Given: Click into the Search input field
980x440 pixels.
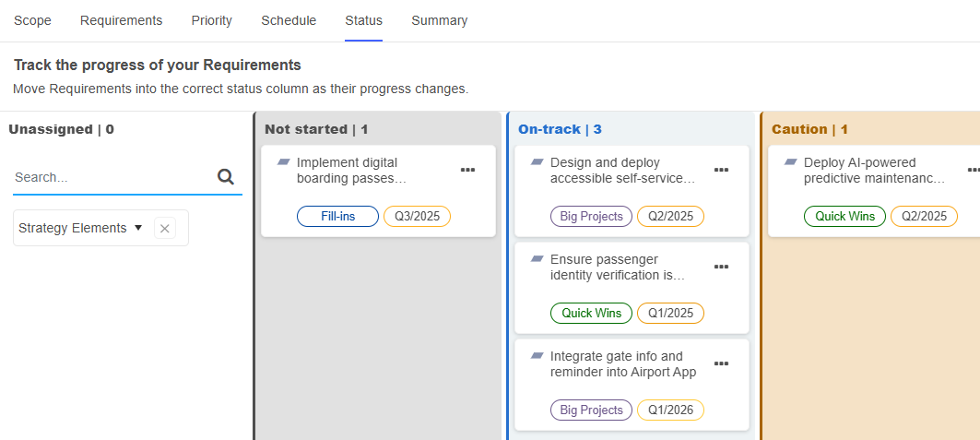Looking at the screenshot, I should point(111,177).
